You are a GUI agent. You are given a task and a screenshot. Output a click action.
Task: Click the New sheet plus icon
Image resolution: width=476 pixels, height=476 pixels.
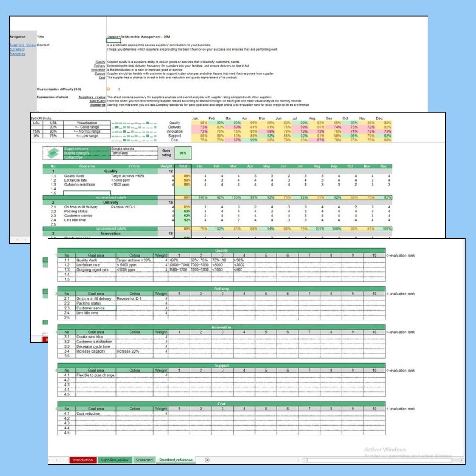(x=207, y=460)
